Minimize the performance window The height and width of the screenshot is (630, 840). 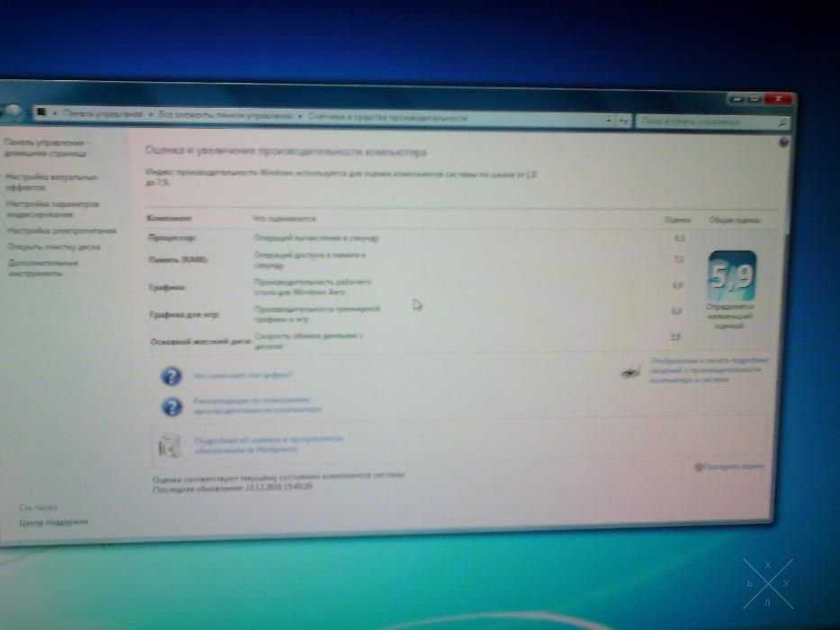click(x=736, y=100)
